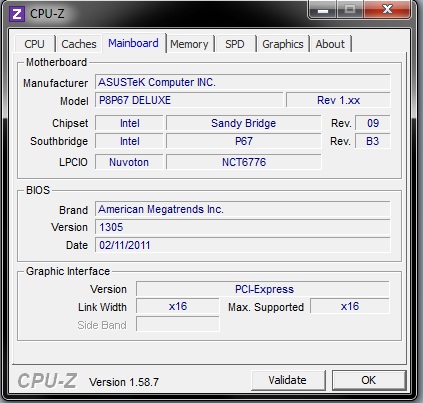423x403 pixels.
Task: Click the BIOS date 02/11/2011 field
Action: [242, 245]
